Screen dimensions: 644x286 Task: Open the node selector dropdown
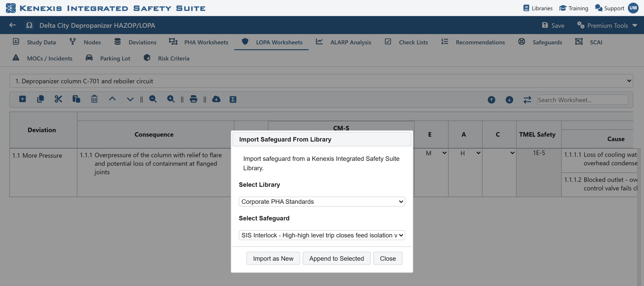pyautogui.click(x=321, y=81)
